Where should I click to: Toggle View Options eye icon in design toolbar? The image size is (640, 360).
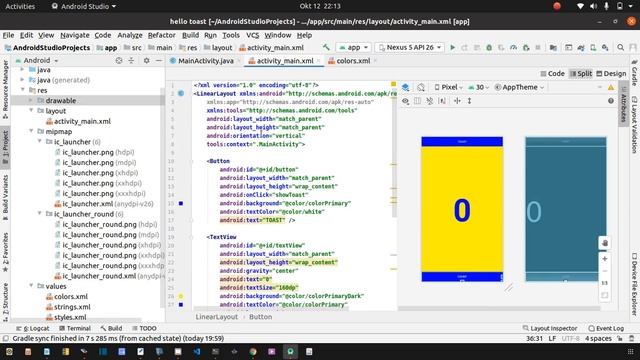(x=405, y=101)
